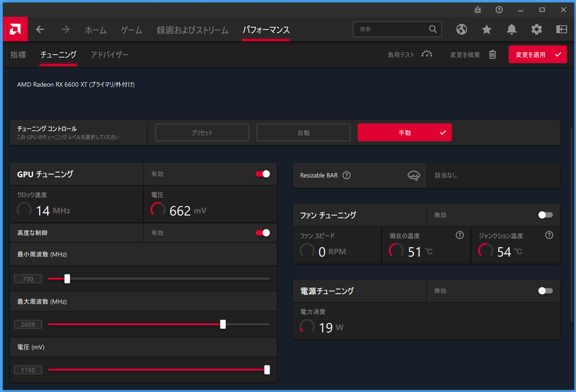This screenshot has height=392, width=576.
Task: Click the trash can discard icon
Action: [x=492, y=54]
